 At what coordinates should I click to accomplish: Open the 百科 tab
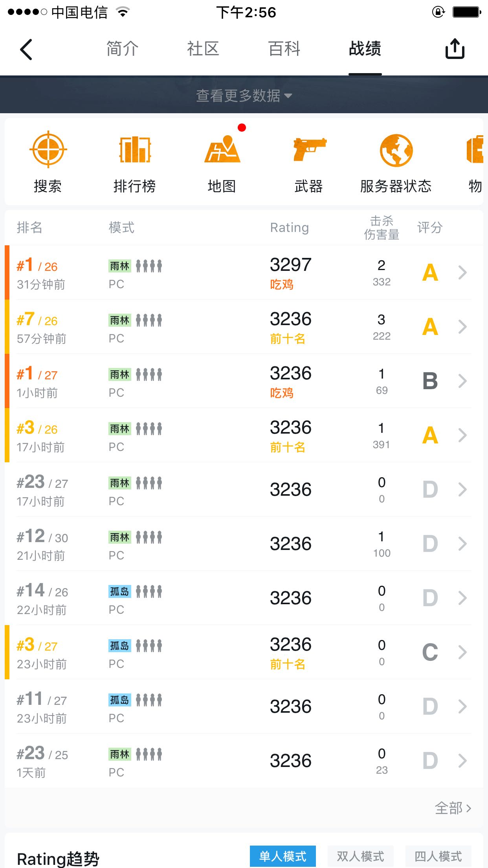pyautogui.click(x=284, y=49)
